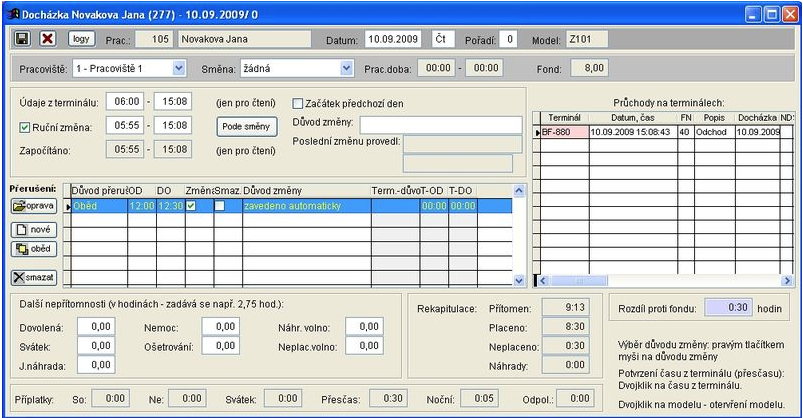Open the logy button
This screenshot has height=418, width=803.
point(81,39)
